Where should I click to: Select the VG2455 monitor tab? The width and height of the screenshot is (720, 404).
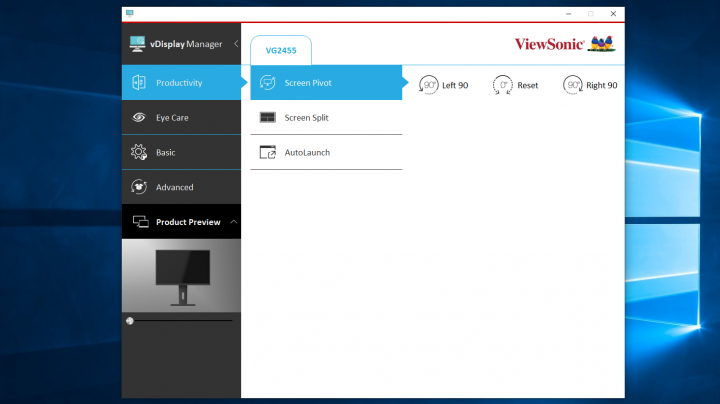281,50
